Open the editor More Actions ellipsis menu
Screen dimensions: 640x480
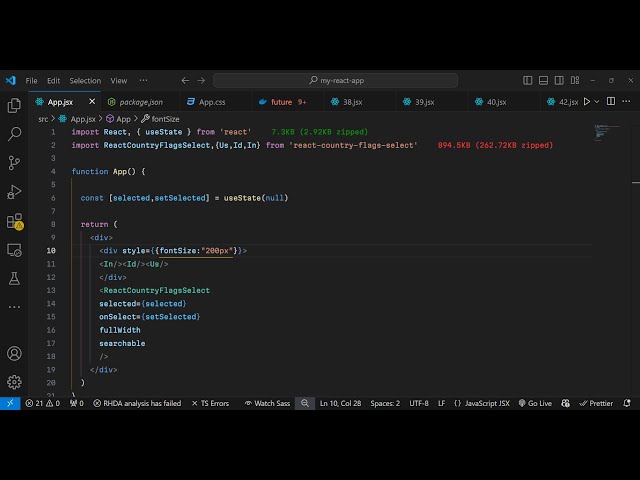[x=626, y=101]
